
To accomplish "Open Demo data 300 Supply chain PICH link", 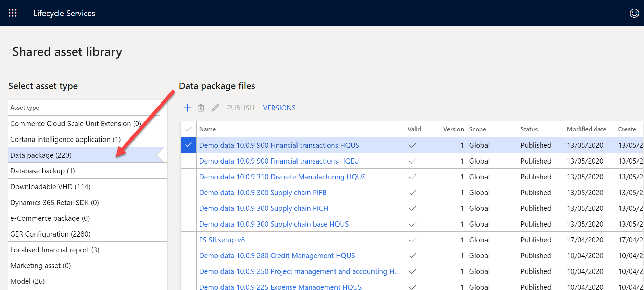I will [x=264, y=208].
